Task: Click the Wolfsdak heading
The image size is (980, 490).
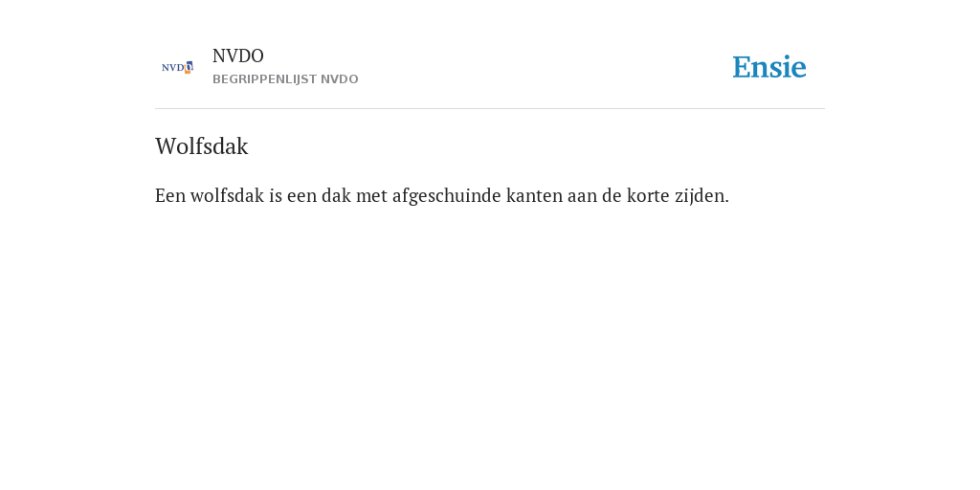Action: click(x=202, y=146)
